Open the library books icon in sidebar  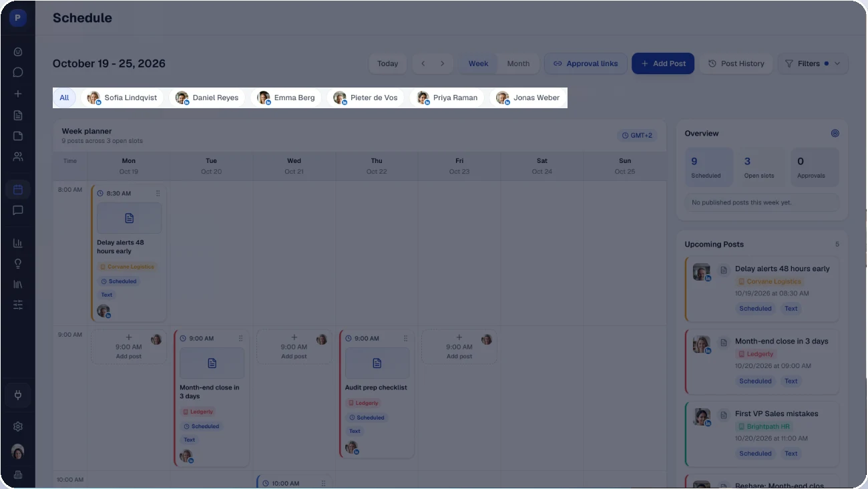coord(18,285)
